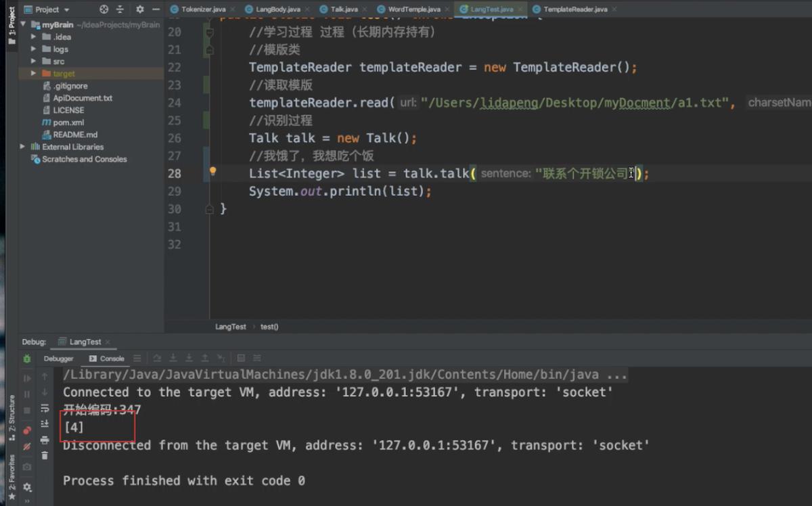Click View Breakpoints red circles icon

pyautogui.click(x=27, y=430)
